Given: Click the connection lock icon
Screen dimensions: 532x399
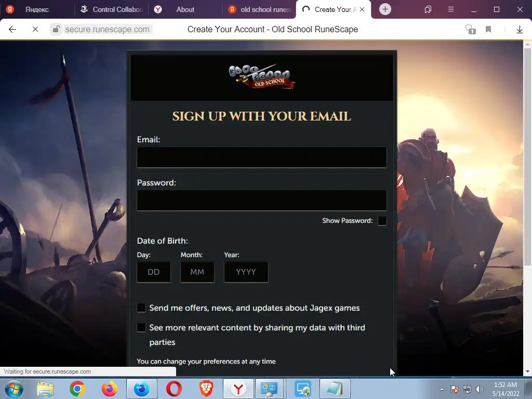Looking at the screenshot, I should [x=56, y=30].
